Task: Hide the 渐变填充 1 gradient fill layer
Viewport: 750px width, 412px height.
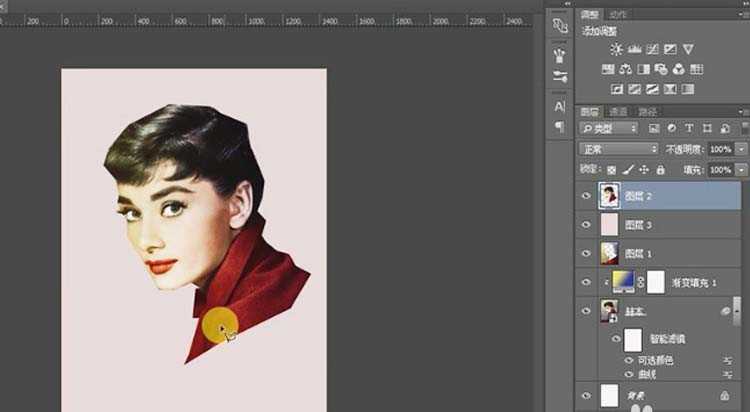Action: (587, 283)
